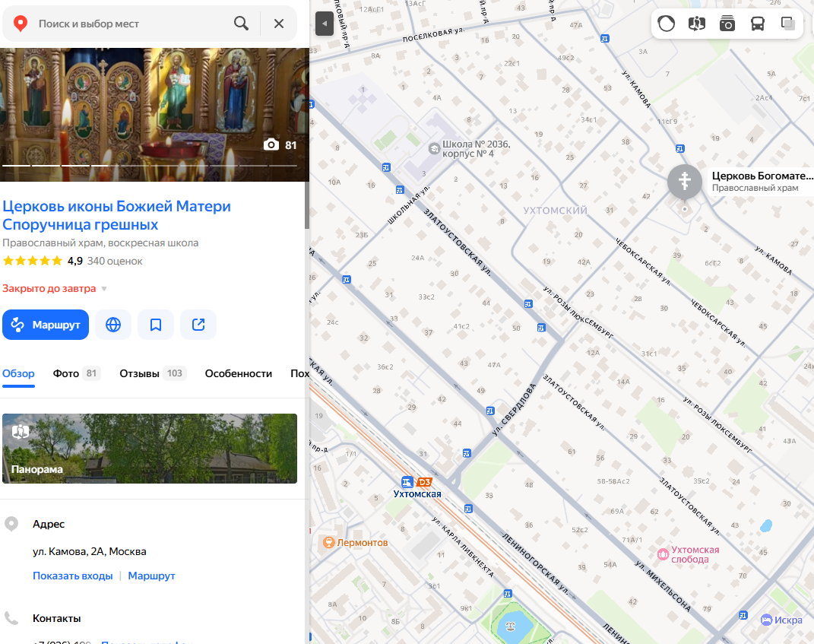Click the left panel scrollbar
814x644 pixels.
point(307,205)
